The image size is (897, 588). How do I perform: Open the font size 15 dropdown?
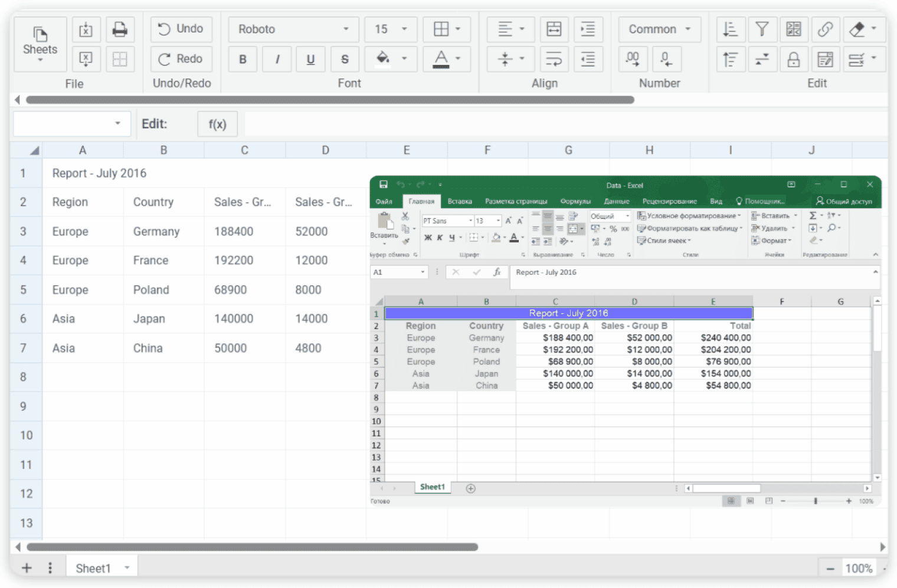pyautogui.click(x=391, y=29)
